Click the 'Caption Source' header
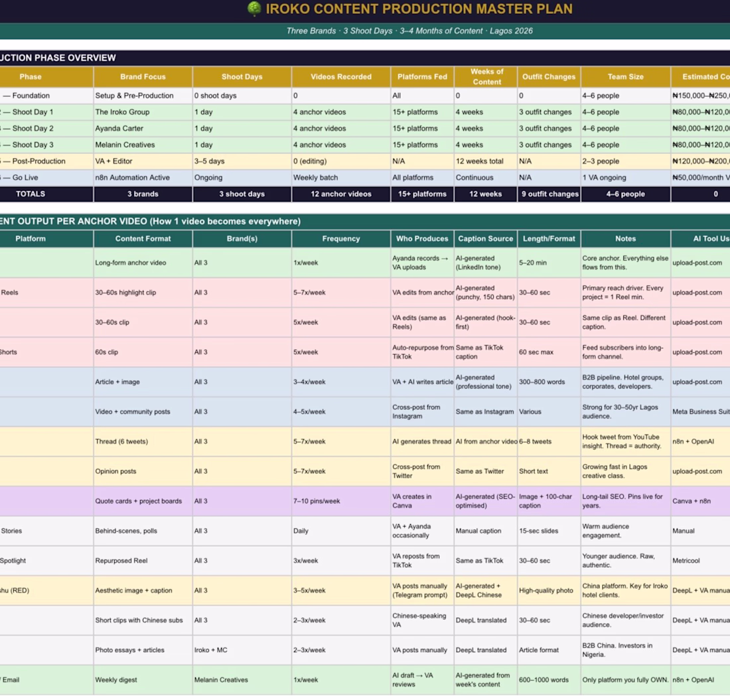 point(486,239)
